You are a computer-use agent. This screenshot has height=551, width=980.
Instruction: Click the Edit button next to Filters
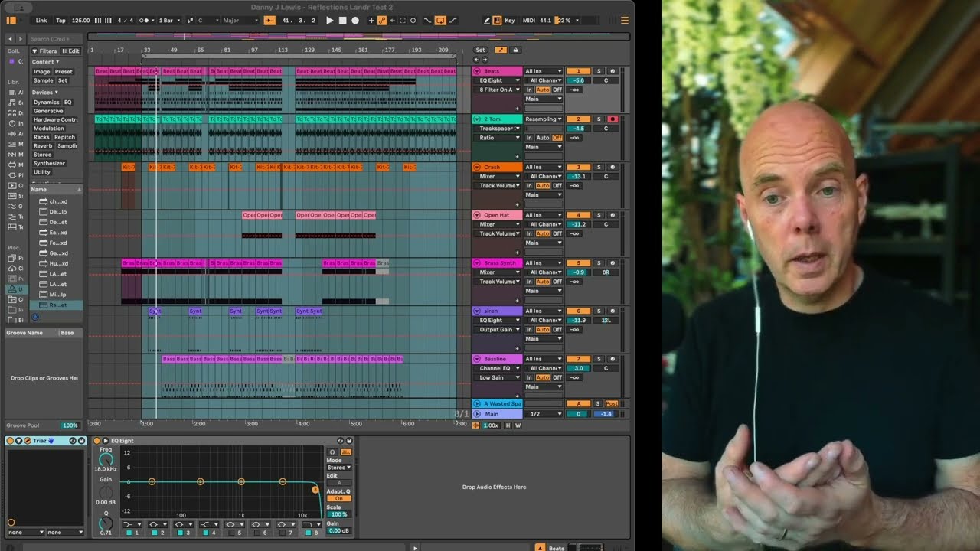point(71,51)
